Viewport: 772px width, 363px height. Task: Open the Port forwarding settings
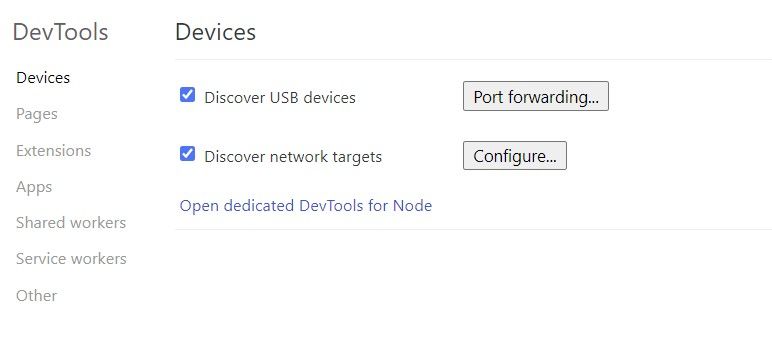click(536, 96)
